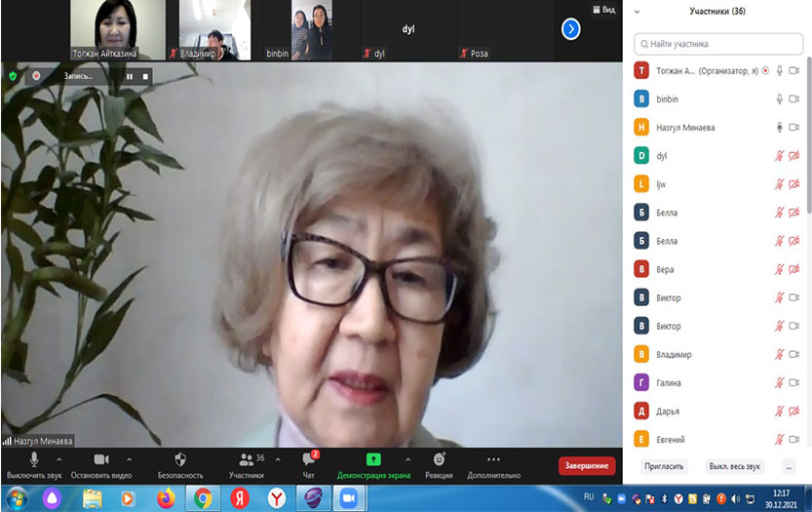812x512 pixels.
Task: Click the green encryption shield icon
Action: point(13,75)
